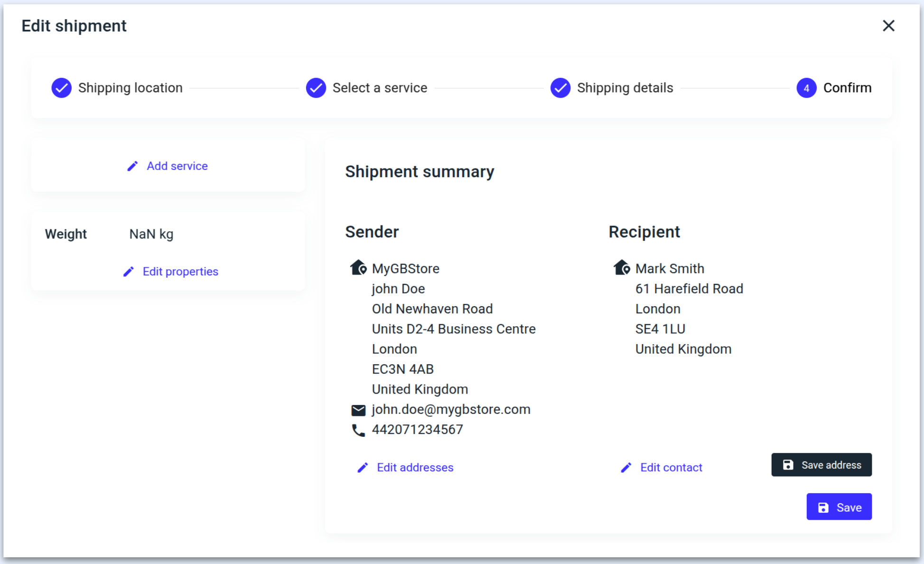Open the Edit properties link
This screenshot has width=924, height=564.
[x=180, y=272]
